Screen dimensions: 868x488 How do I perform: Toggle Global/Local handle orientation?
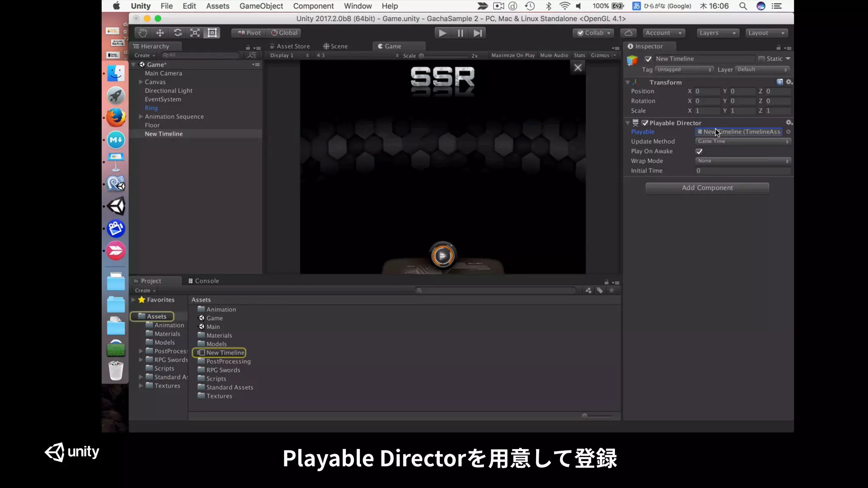(284, 33)
